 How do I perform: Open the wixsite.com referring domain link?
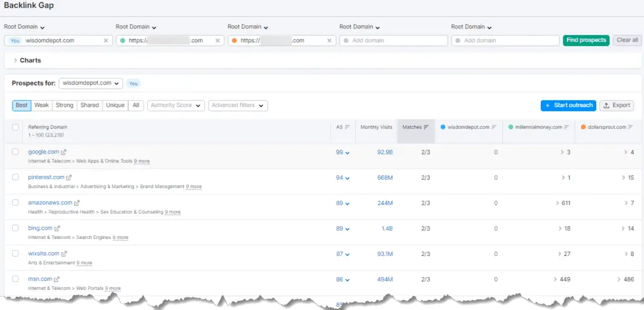[43, 254]
